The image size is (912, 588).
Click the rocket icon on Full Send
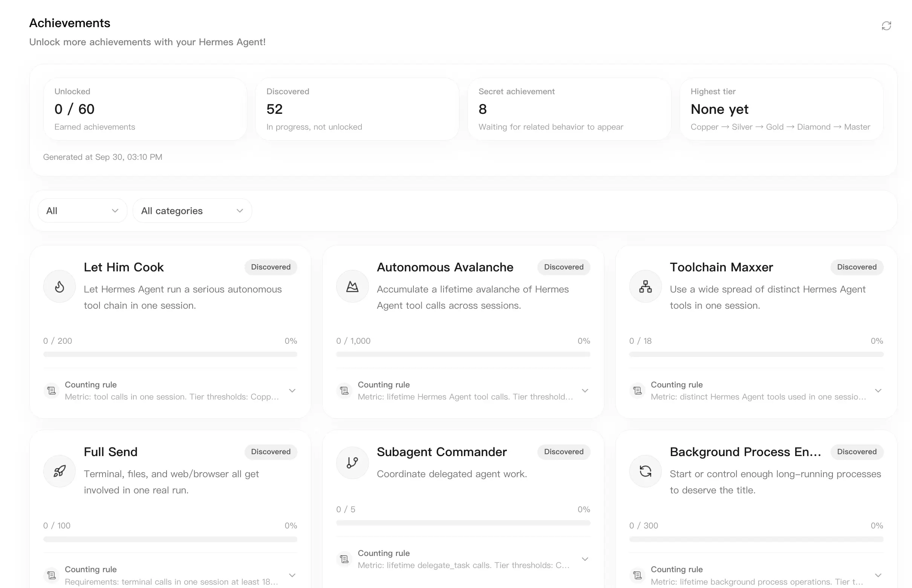pyautogui.click(x=60, y=471)
